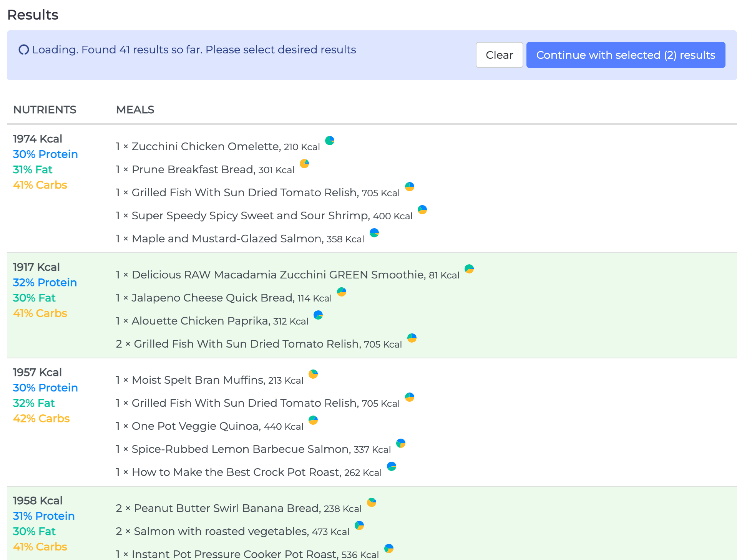Open the pie chart for Instant Pot Pressure Cooker Pot Roast
This screenshot has width=747, height=560.
click(x=389, y=548)
